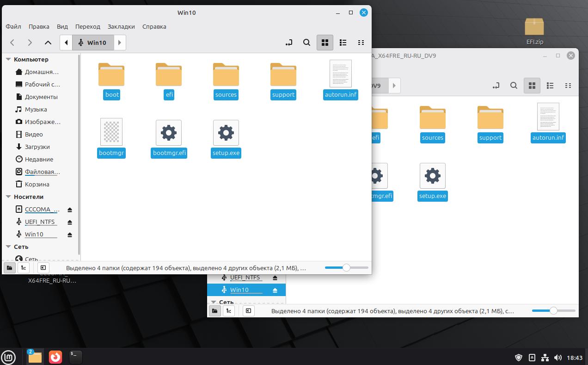Eject the CCCOMA volume in Win10 sidebar
588x365 pixels.
[x=70, y=210]
